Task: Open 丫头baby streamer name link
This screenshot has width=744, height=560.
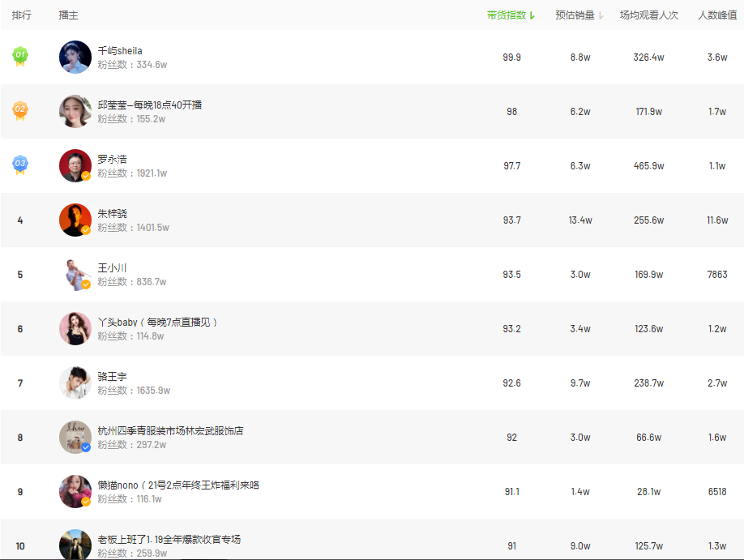Action: tap(157, 323)
